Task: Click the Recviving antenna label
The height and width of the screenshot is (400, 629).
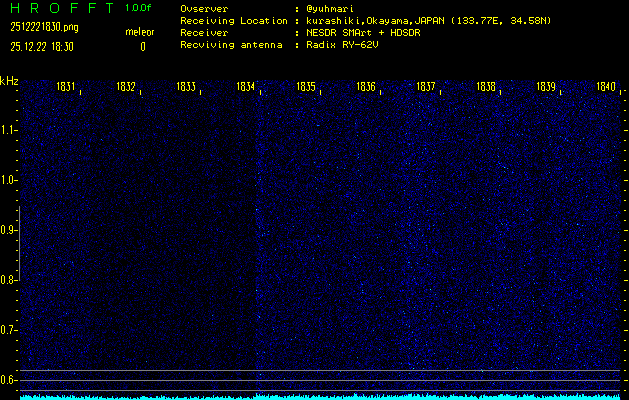Action: [x=231, y=45]
